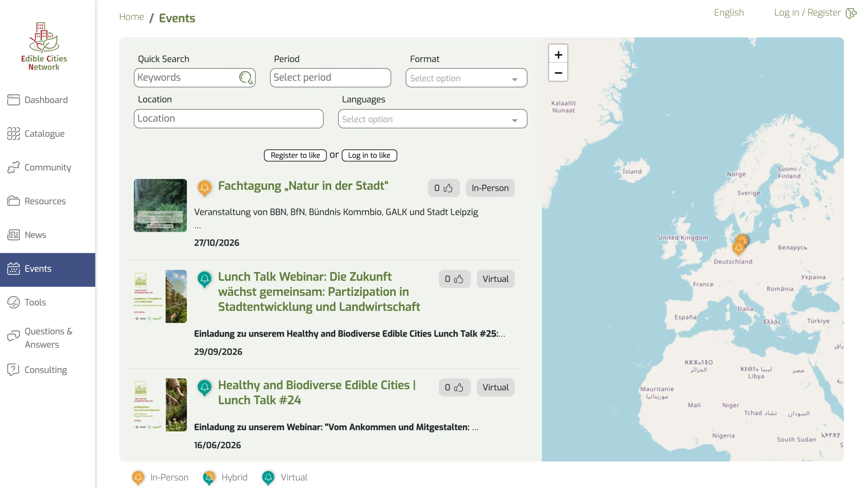Screen dimensions: 868x488
Task: Click the Location input field
Action: pos(229,119)
